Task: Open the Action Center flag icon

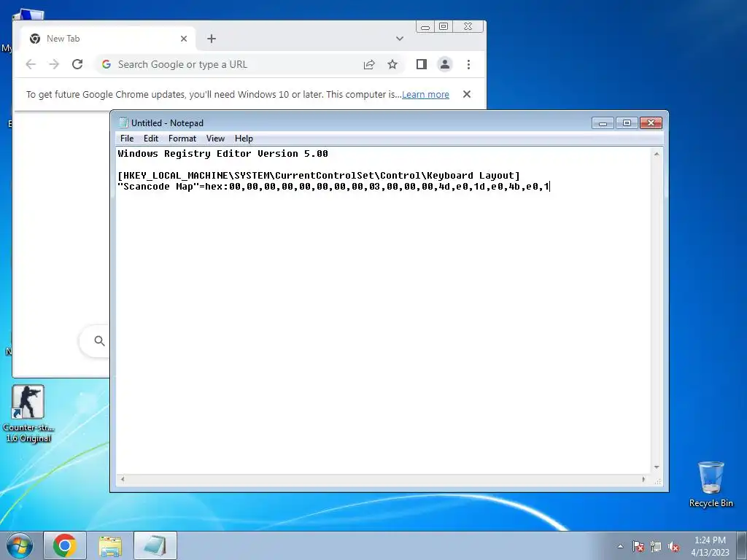Action: pyautogui.click(x=638, y=546)
